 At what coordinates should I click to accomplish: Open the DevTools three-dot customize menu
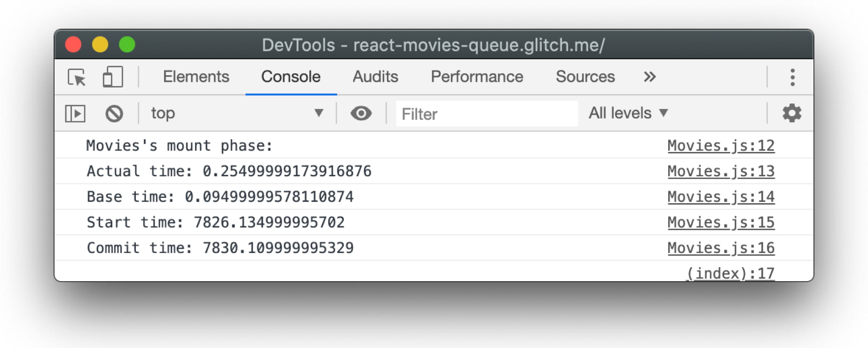tap(792, 77)
